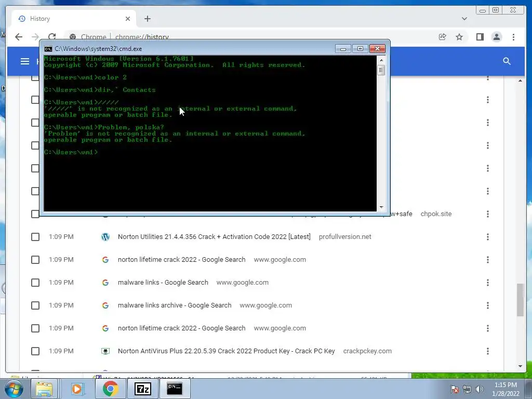Open more actions for malware links archive entry
Viewport: 532px width, 399px height.
point(487,305)
